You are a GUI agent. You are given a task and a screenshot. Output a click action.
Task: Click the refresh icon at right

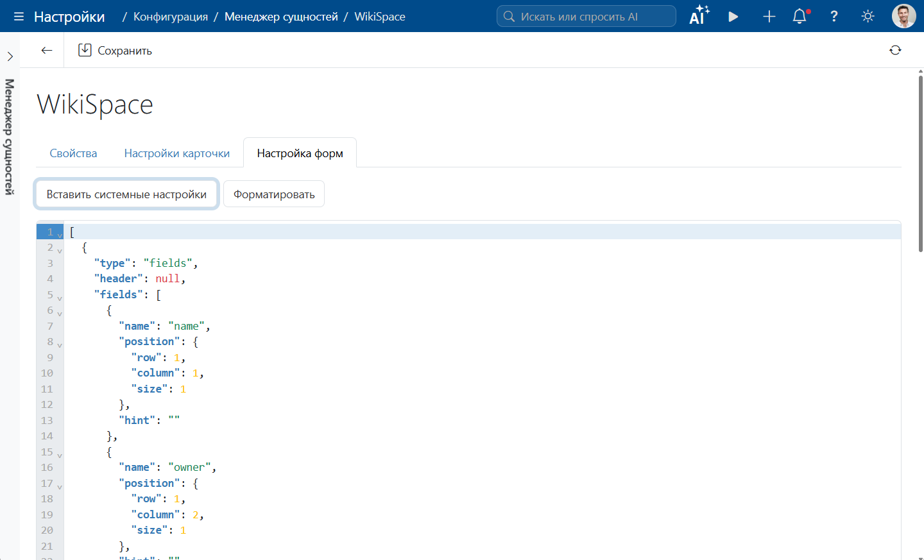click(x=895, y=50)
